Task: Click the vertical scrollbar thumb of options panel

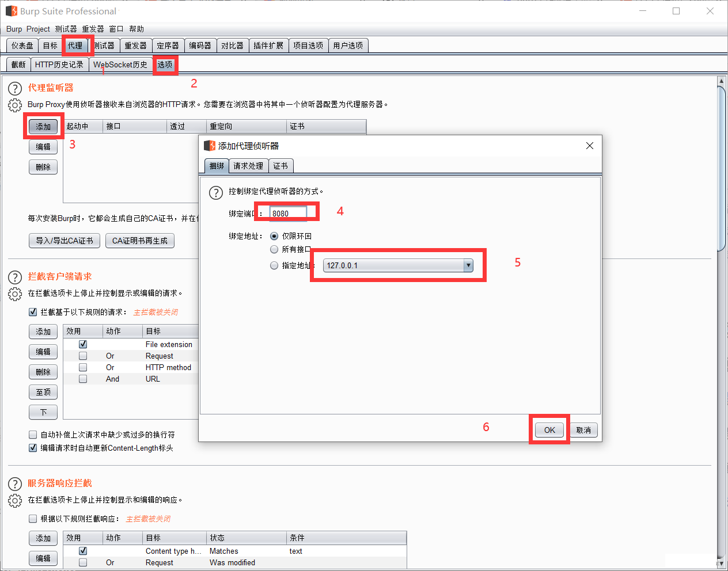Action: [721, 170]
